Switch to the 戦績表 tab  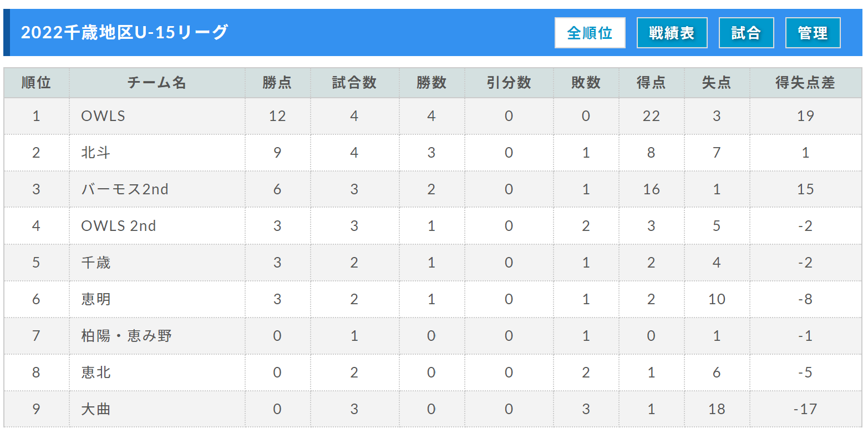point(672,33)
